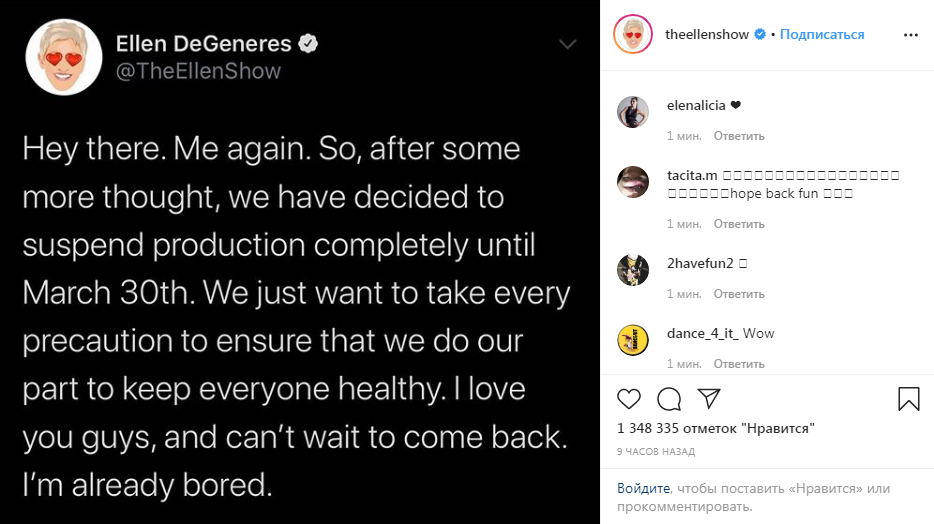This screenshot has height=524, width=934.
Task: Click the comment speech bubble icon
Action: pyautogui.click(x=668, y=399)
